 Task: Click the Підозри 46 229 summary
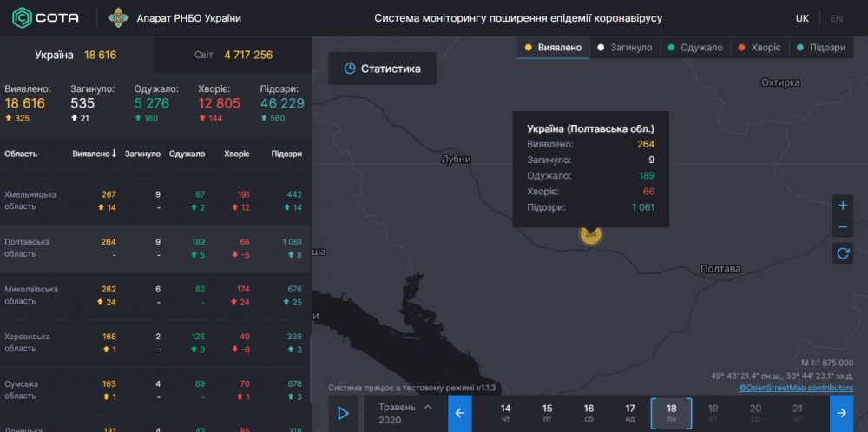point(282,103)
